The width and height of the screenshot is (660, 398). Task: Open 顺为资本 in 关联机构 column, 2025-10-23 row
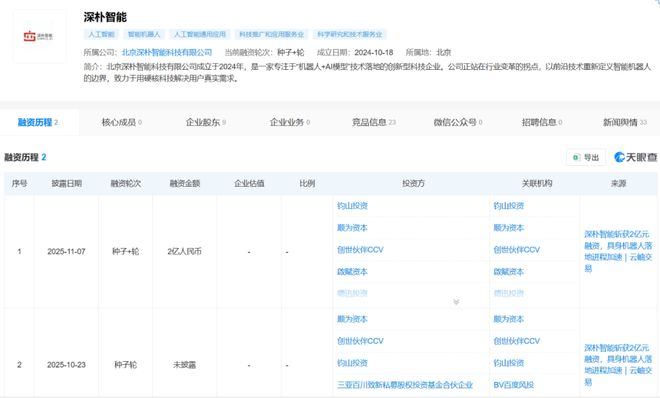pos(509,319)
